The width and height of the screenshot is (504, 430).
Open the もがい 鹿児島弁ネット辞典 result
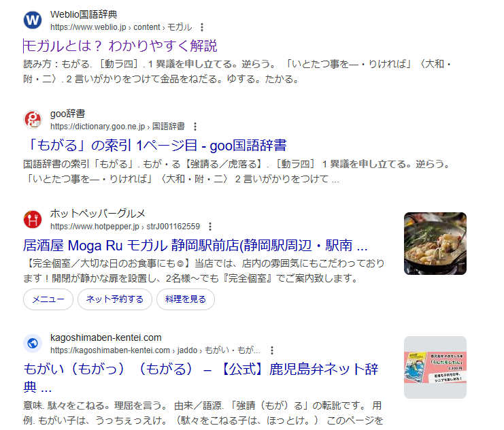pyautogui.click(x=201, y=378)
